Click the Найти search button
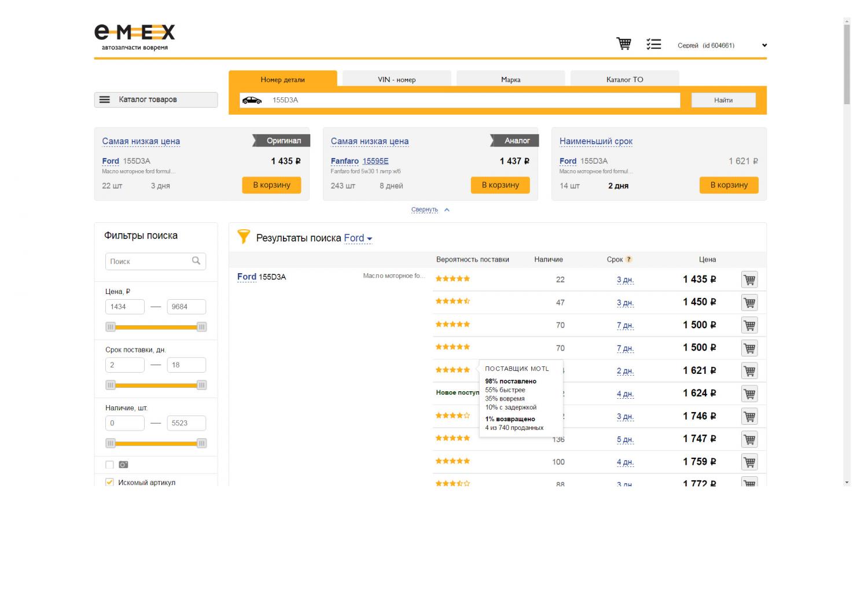Viewport: 868px width, 614px height. 723,100
